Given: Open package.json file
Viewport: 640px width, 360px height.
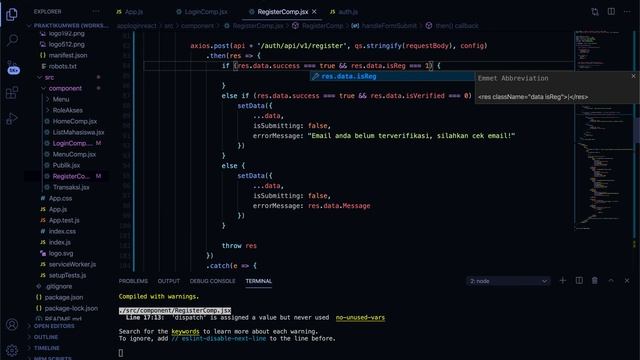Looking at the screenshot, I should (x=64, y=298).
